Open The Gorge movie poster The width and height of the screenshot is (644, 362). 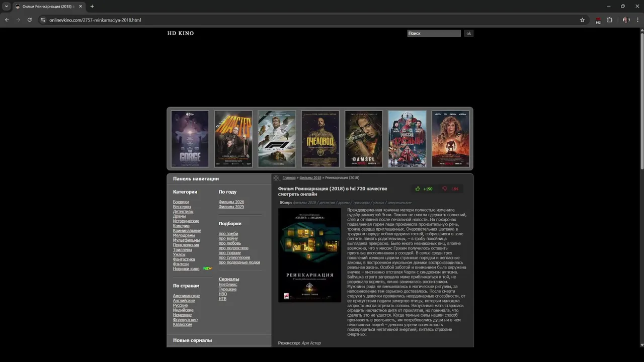pyautogui.click(x=190, y=139)
